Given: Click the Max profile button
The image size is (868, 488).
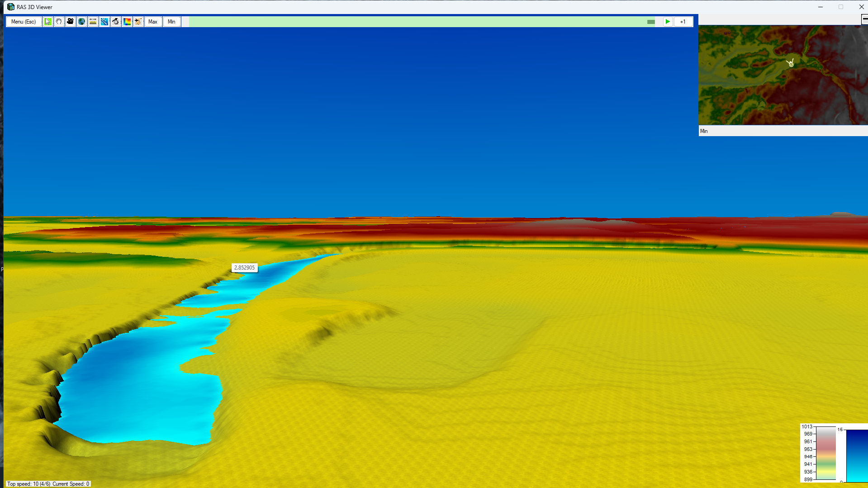Looking at the screenshot, I should (x=153, y=22).
